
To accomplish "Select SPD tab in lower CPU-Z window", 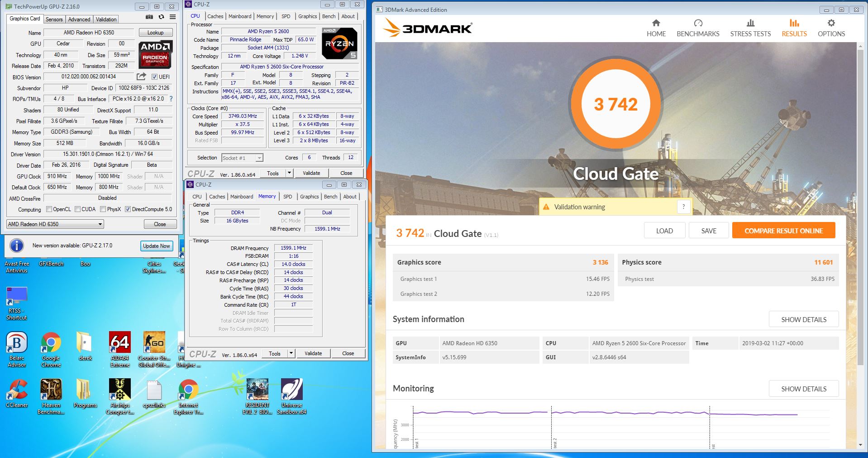I will (x=288, y=197).
